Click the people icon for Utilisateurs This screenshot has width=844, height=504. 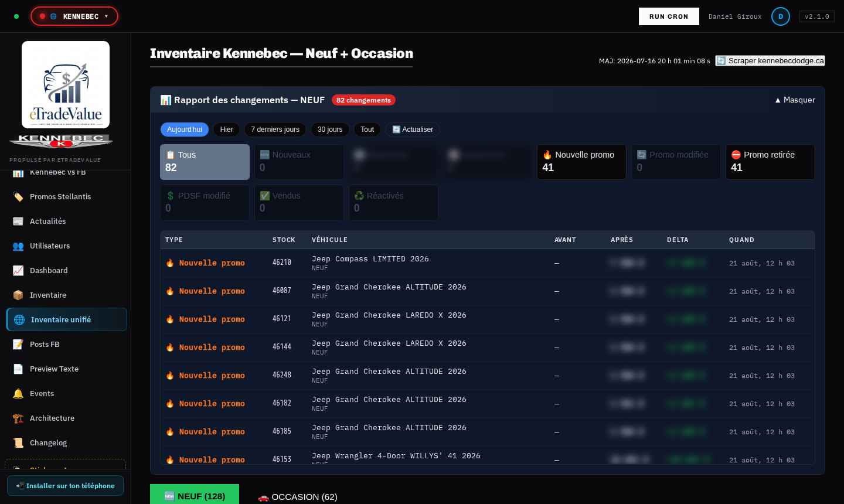click(18, 246)
